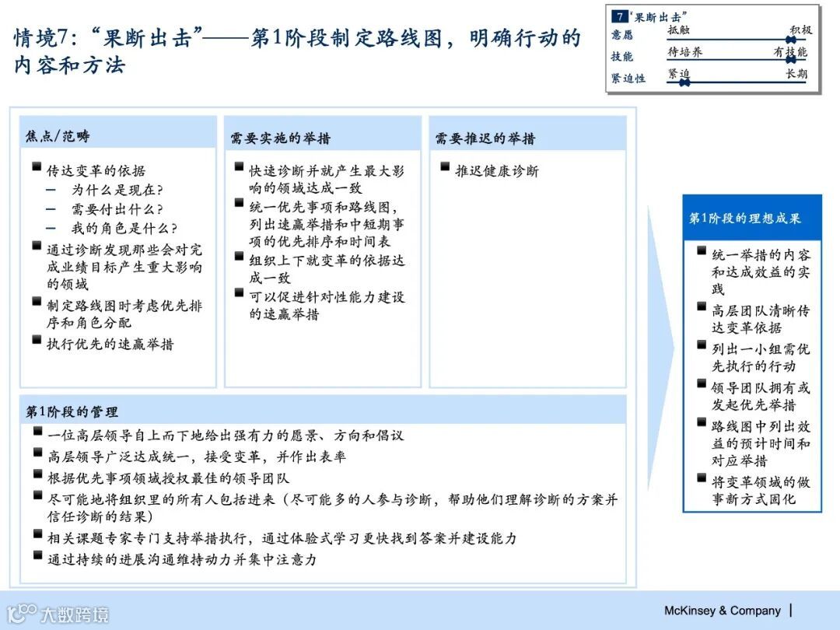
Task: Select the "长期" label in the legend
Action: [x=796, y=73]
